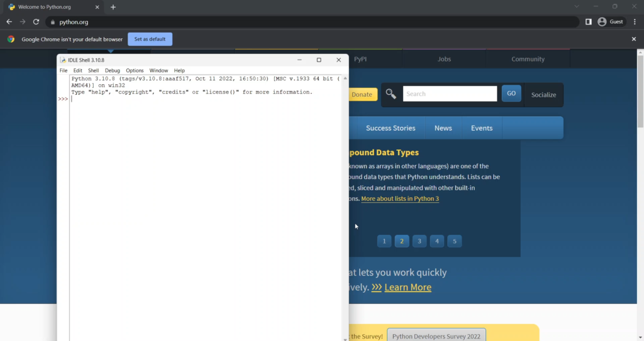The width and height of the screenshot is (644, 341).
Task: Focus the Search input field
Action: [x=450, y=94]
